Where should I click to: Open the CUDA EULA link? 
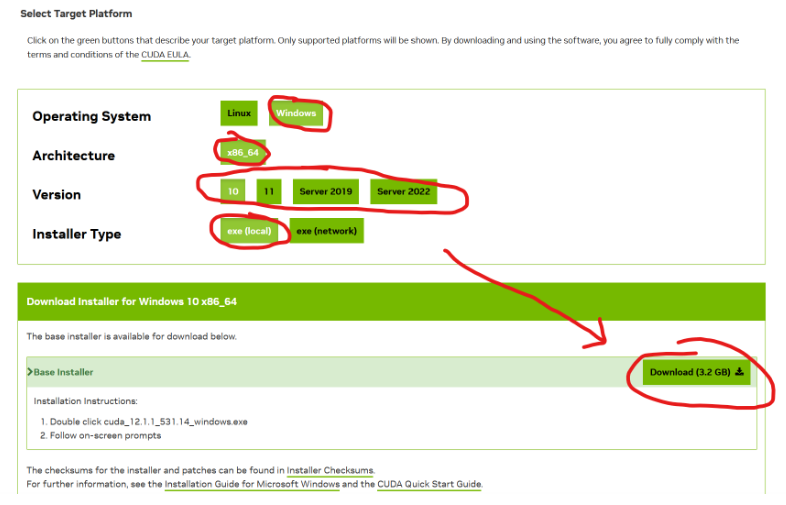pyautogui.click(x=165, y=55)
